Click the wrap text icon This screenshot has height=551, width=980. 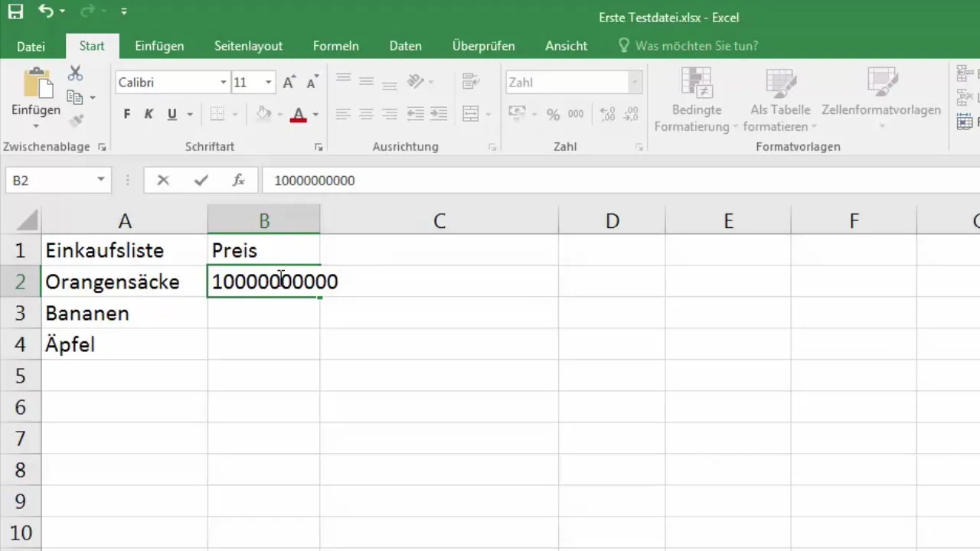coord(470,81)
